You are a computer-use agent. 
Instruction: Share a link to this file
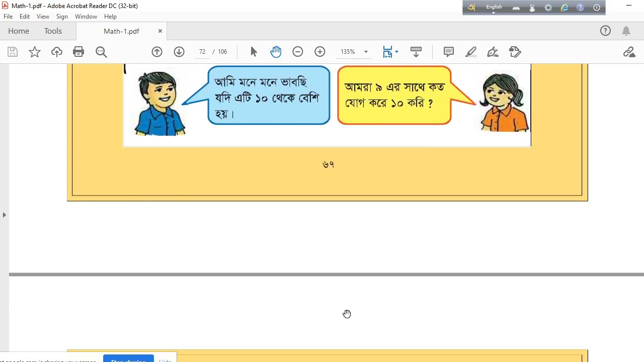[x=629, y=52]
